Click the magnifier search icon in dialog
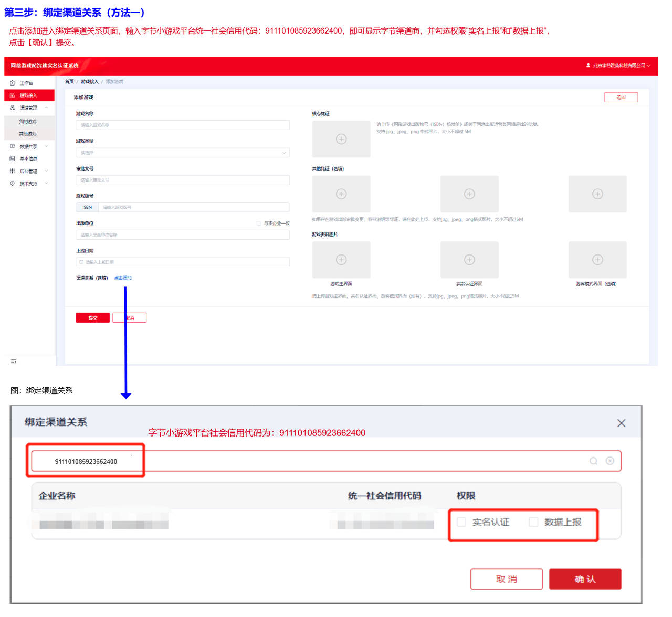The height and width of the screenshot is (617, 672). click(593, 461)
